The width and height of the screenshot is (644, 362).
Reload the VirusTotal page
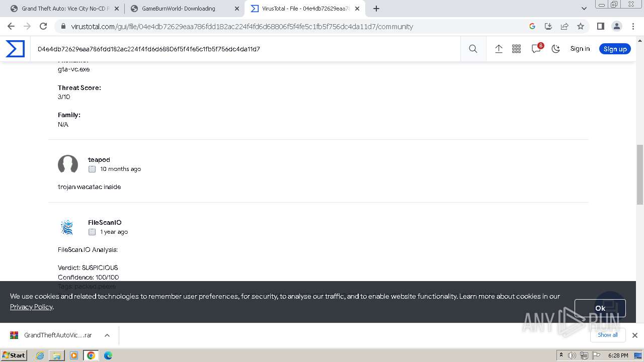43,26
